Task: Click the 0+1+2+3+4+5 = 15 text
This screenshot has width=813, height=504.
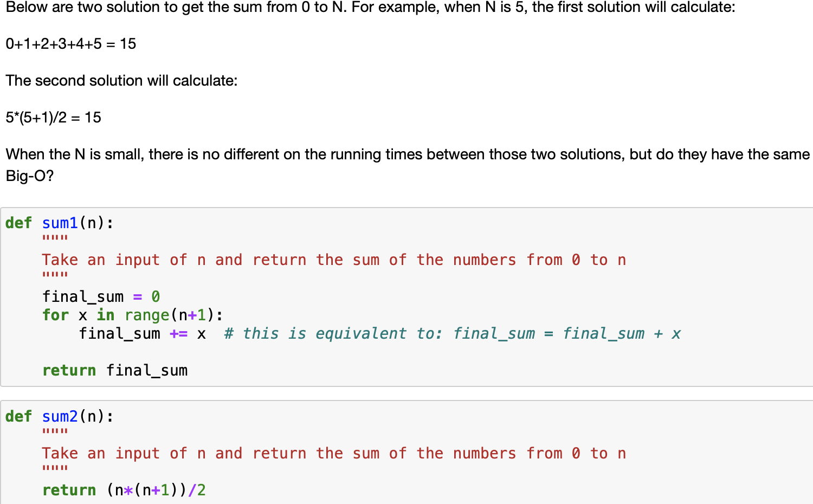Action: pos(69,44)
